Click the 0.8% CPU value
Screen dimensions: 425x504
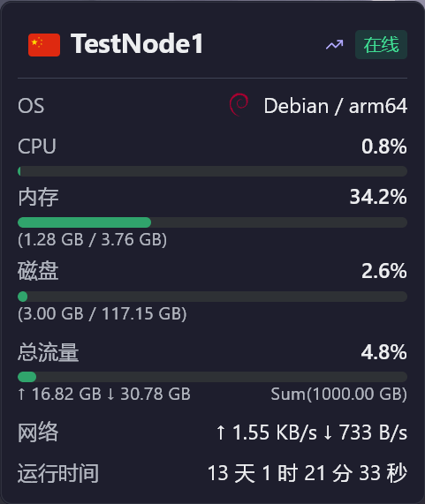(x=384, y=147)
